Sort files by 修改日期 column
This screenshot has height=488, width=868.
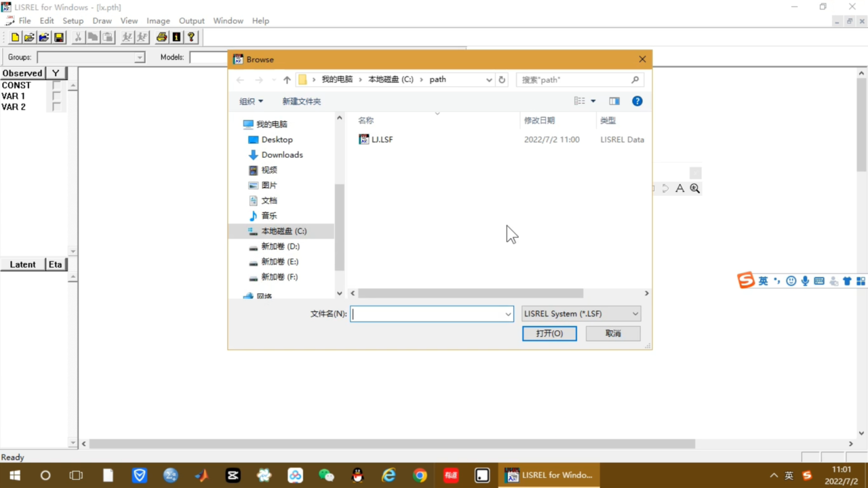(x=539, y=120)
